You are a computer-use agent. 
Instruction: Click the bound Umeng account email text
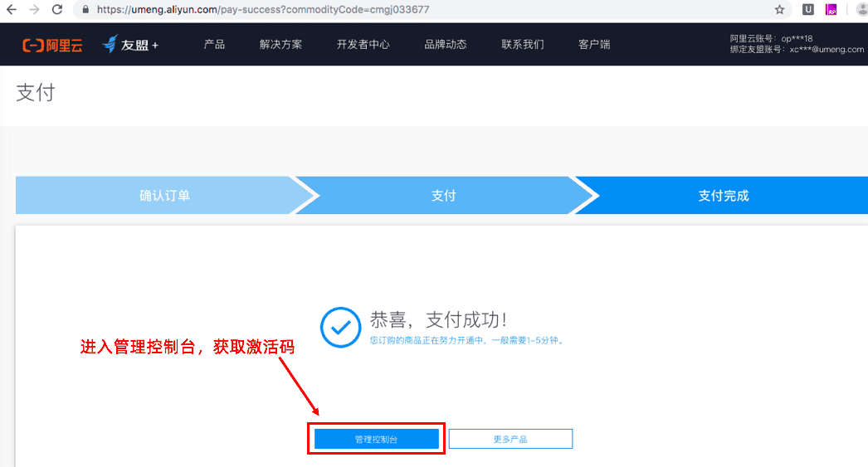pyautogui.click(x=797, y=49)
